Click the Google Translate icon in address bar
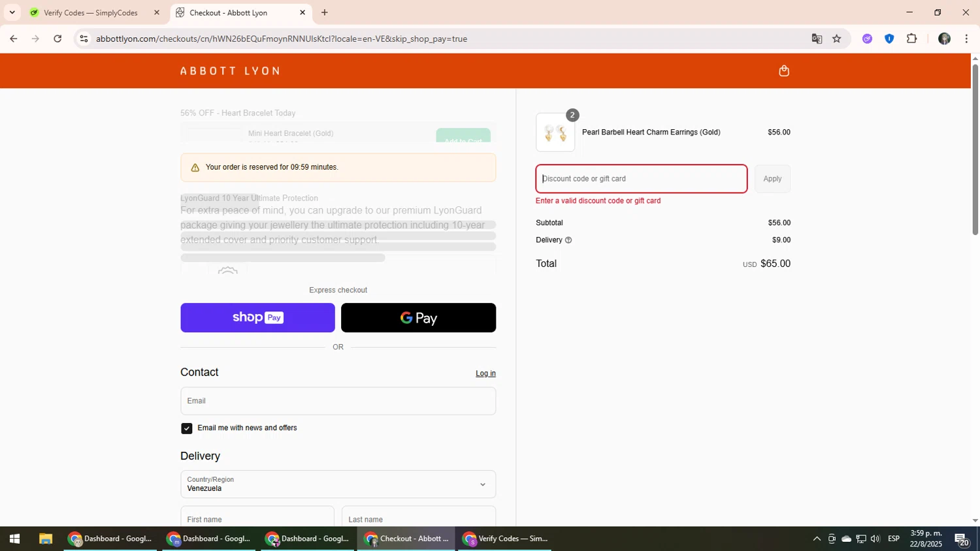Screen dimensions: 980x551 pyautogui.click(x=817, y=39)
